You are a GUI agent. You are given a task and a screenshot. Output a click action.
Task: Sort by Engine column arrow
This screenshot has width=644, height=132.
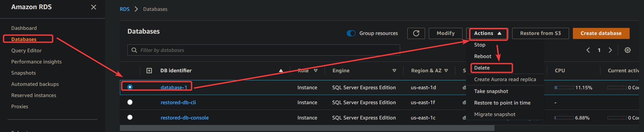[394, 71]
